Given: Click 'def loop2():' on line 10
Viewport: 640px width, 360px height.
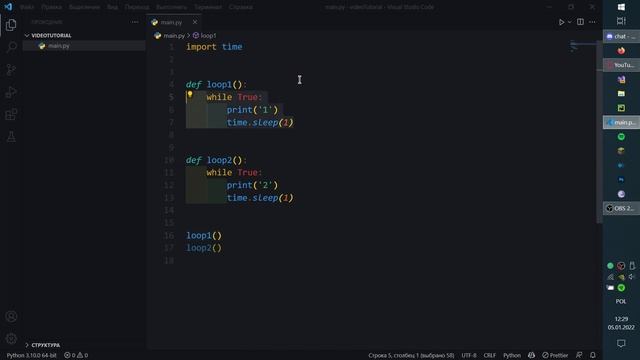Looking at the screenshot, I should (216, 160).
